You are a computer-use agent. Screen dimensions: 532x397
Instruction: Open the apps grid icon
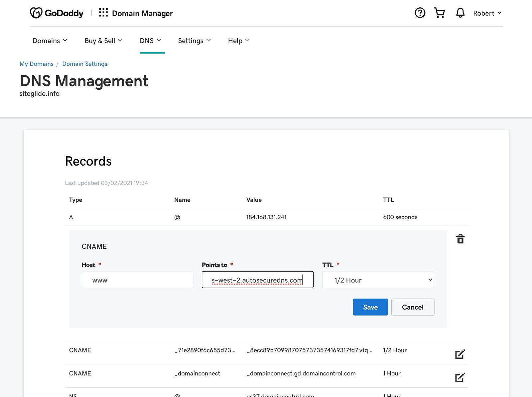tap(103, 13)
